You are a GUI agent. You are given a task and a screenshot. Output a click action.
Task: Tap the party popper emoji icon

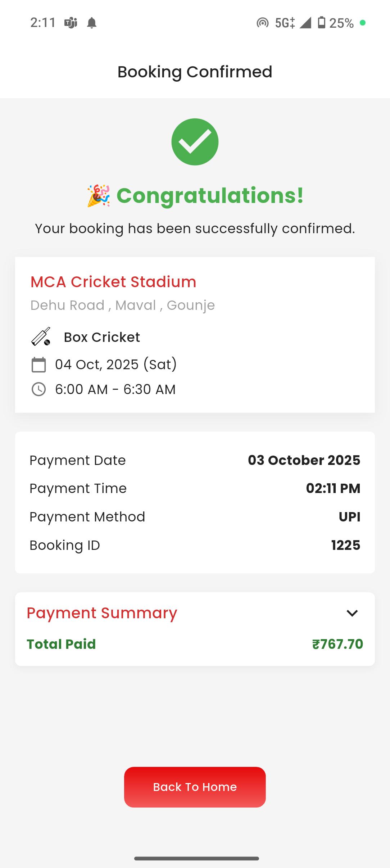tap(98, 196)
